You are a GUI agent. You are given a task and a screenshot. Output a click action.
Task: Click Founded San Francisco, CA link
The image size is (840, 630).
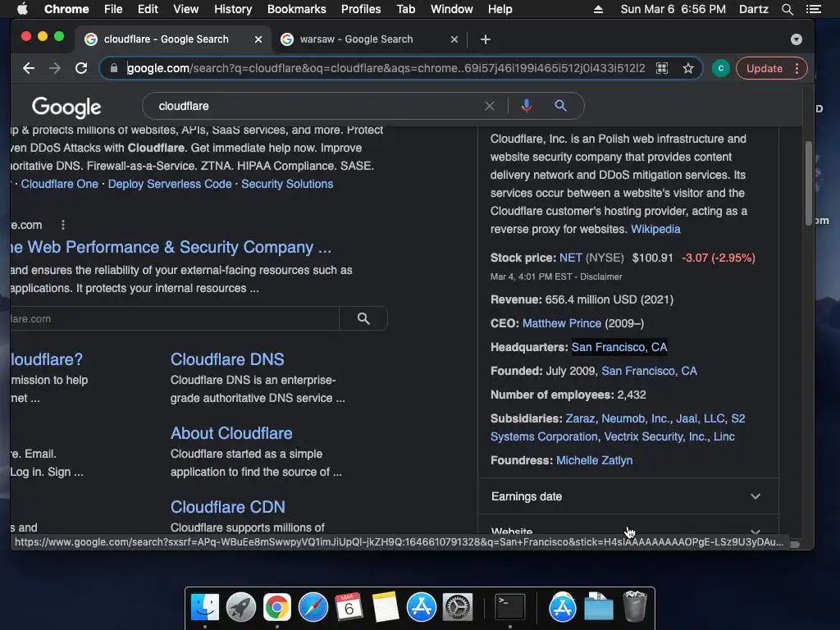(650, 372)
